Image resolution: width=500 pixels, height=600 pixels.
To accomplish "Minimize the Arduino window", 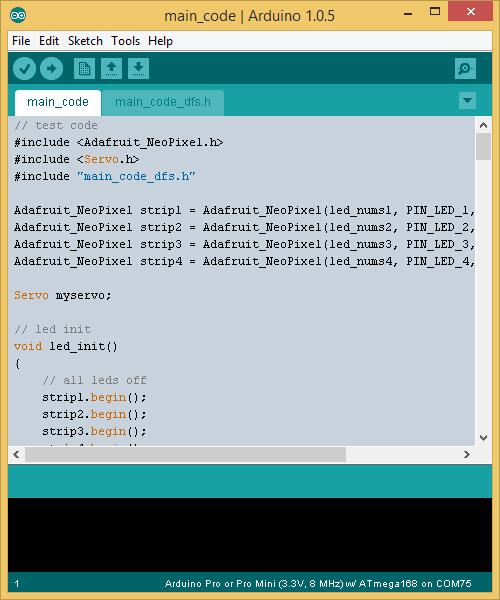I will [408, 14].
